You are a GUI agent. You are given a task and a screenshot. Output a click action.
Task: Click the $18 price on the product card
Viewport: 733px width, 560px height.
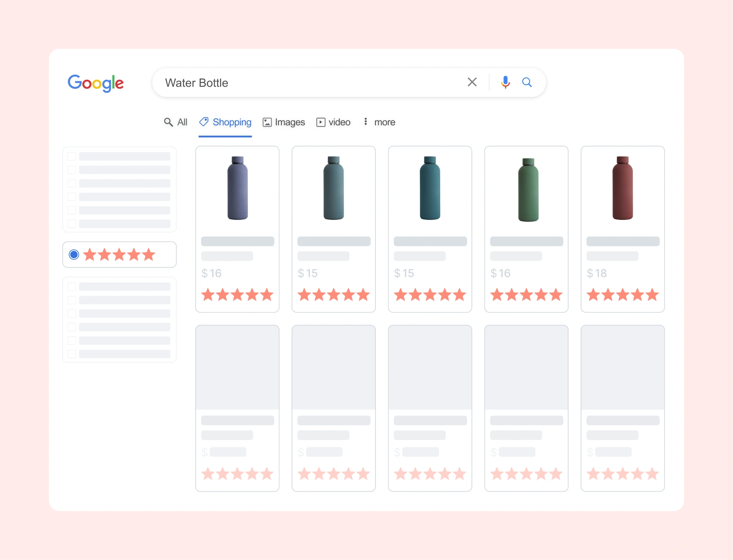(x=597, y=273)
